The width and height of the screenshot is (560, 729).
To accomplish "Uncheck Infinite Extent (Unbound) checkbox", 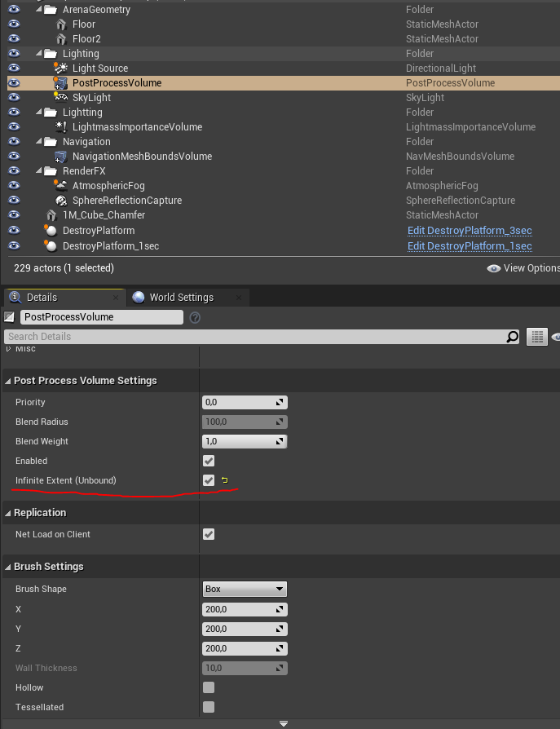I will pyautogui.click(x=209, y=480).
